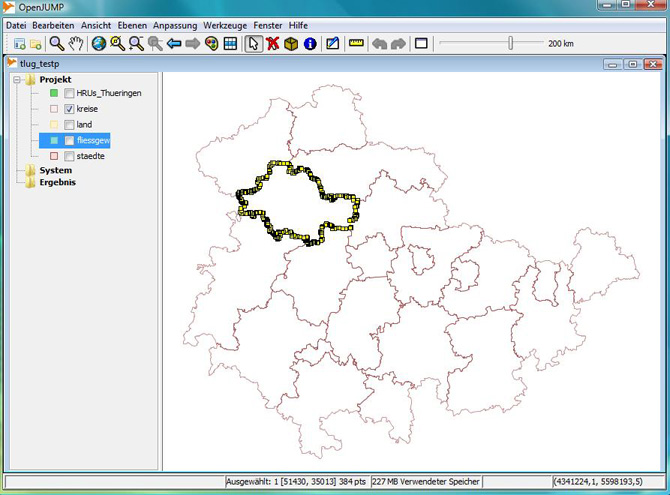
Task: Select the land layer name
Action: point(84,125)
